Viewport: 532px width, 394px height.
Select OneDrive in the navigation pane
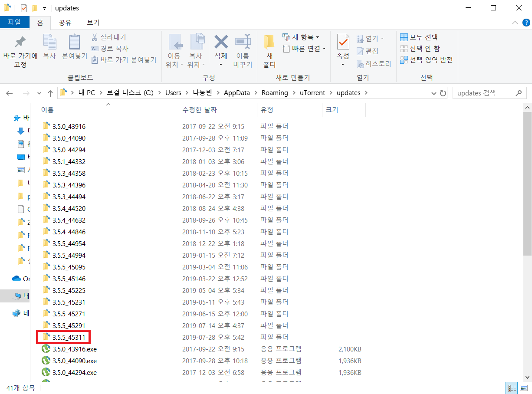[x=22, y=279]
